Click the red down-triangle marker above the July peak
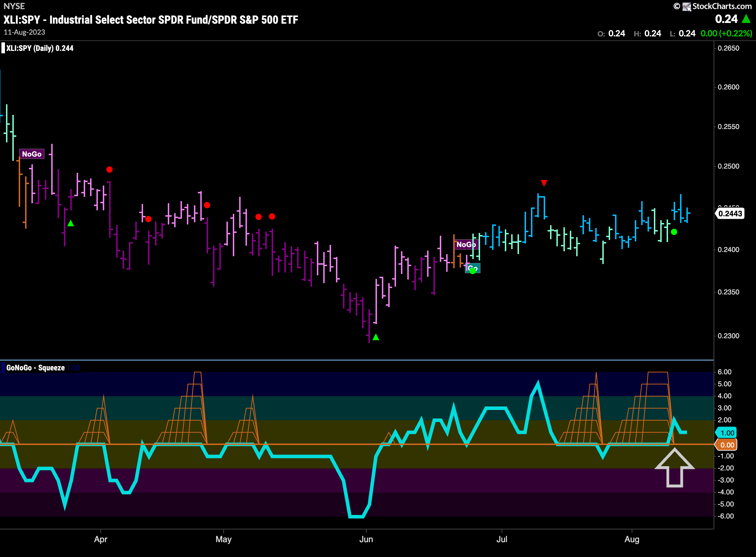 pos(544,183)
